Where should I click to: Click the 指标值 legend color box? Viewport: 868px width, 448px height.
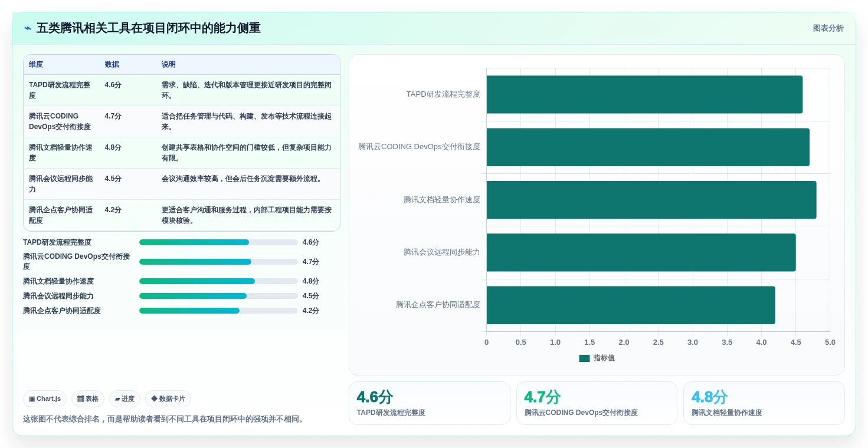584,358
